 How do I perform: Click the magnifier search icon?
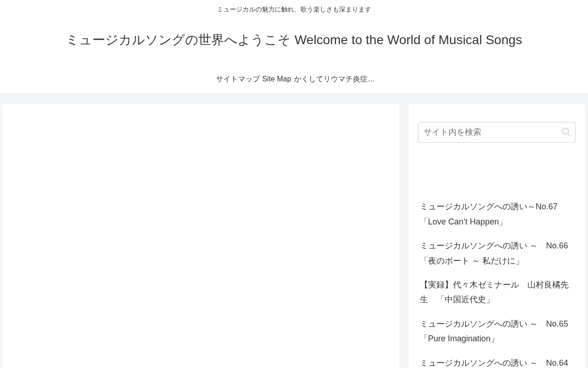[566, 132]
